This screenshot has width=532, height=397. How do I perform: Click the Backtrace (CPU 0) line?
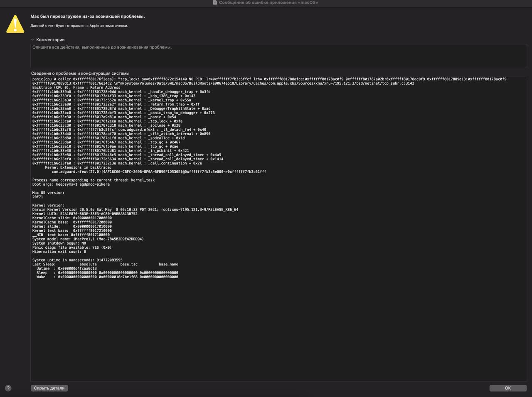tap(76, 88)
